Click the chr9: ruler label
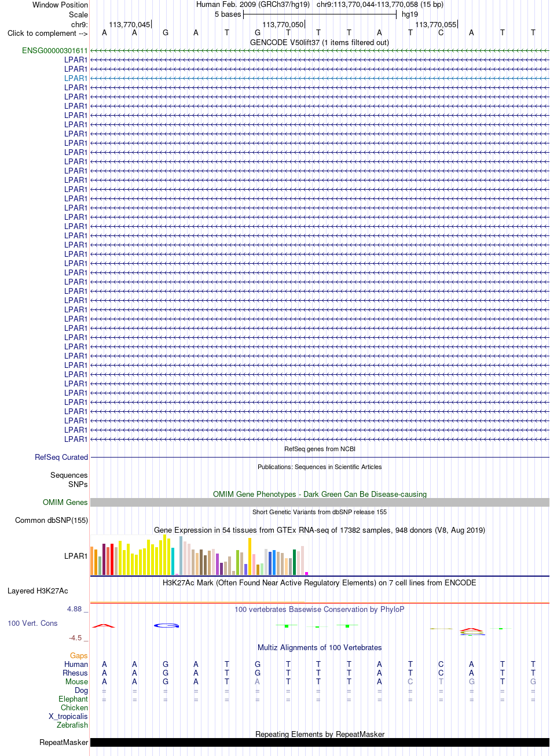The image size is (550, 756). 79,24
